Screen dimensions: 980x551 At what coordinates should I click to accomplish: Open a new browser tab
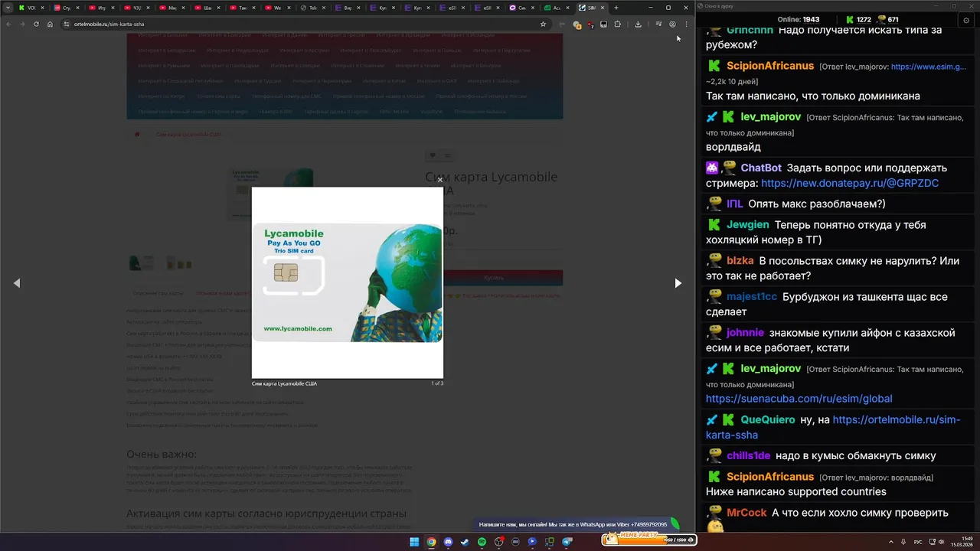[x=616, y=8]
